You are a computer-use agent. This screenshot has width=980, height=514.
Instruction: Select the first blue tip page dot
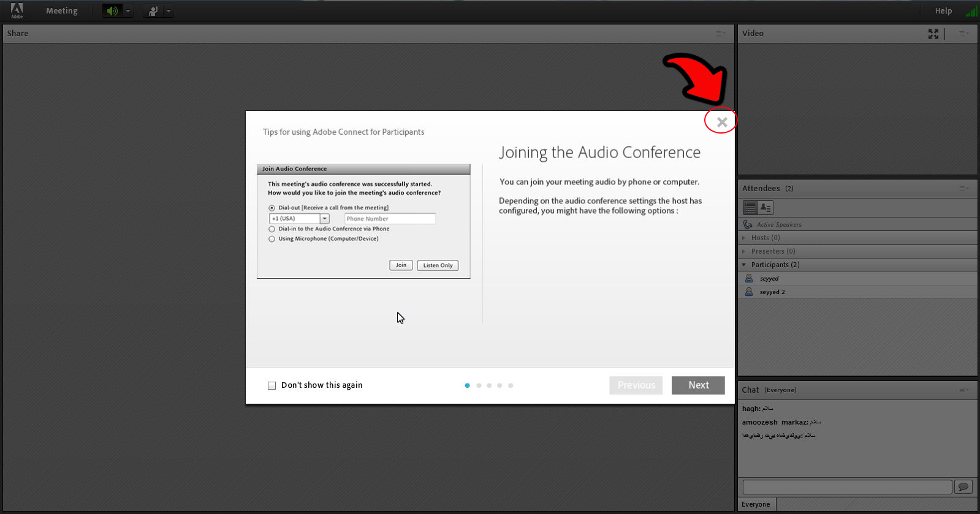pyautogui.click(x=467, y=385)
